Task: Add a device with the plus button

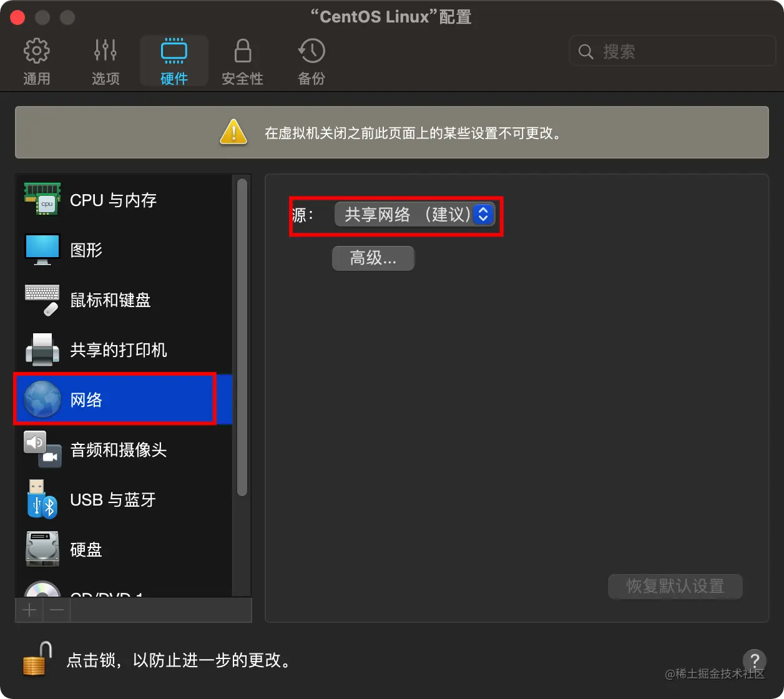Action: [x=29, y=610]
